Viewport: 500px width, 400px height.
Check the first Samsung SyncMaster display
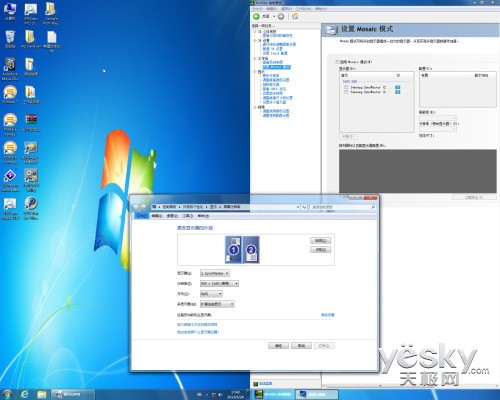point(346,87)
